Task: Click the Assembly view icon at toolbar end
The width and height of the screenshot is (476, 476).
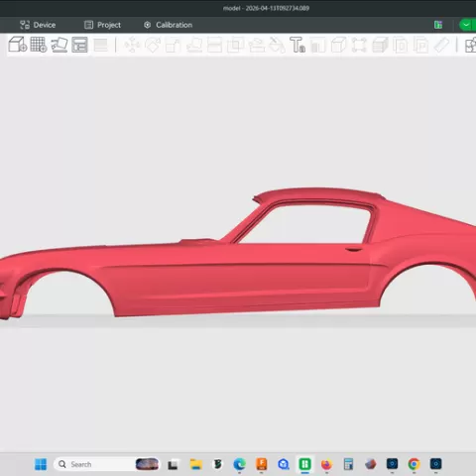Action: coord(470,46)
